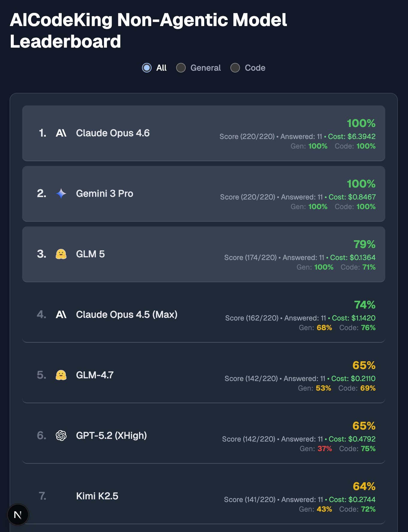Select the General radio button
The image size is (408, 532).
(x=181, y=68)
